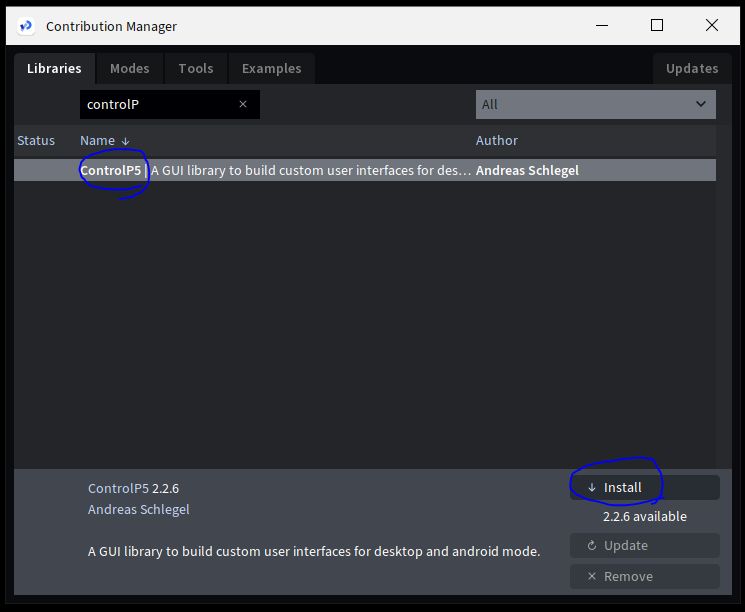The height and width of the screenshot is (612, 745).
Task: Open the Libraries tab
Action: pyautogui.click(x=54, y=68)
